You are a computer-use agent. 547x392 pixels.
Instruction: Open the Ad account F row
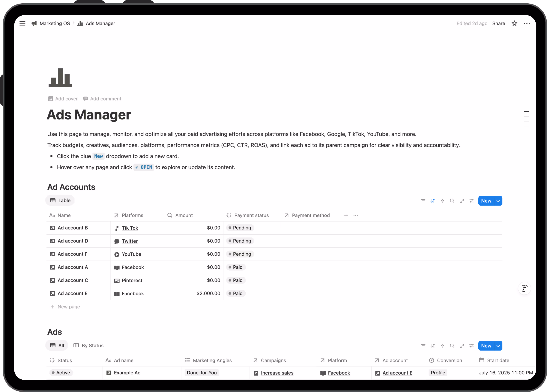click(72, 254)
